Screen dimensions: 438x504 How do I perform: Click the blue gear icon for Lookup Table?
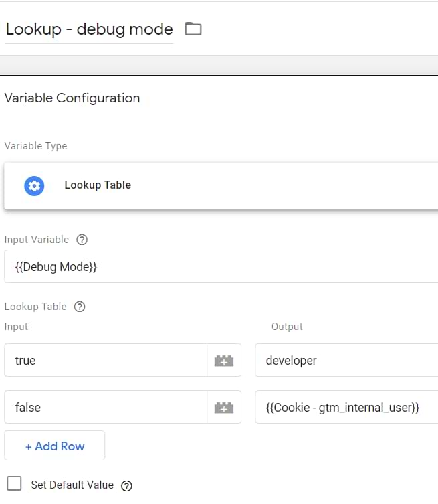pos(34,185)
